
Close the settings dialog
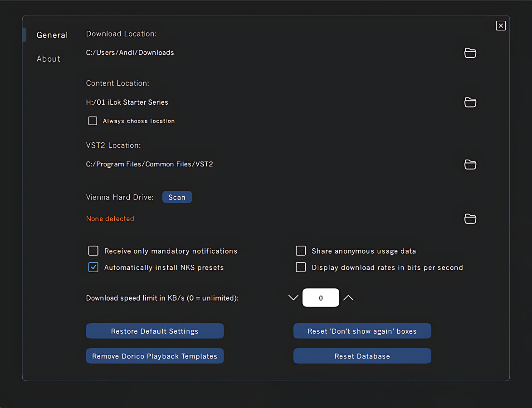(x=501, y=26)
